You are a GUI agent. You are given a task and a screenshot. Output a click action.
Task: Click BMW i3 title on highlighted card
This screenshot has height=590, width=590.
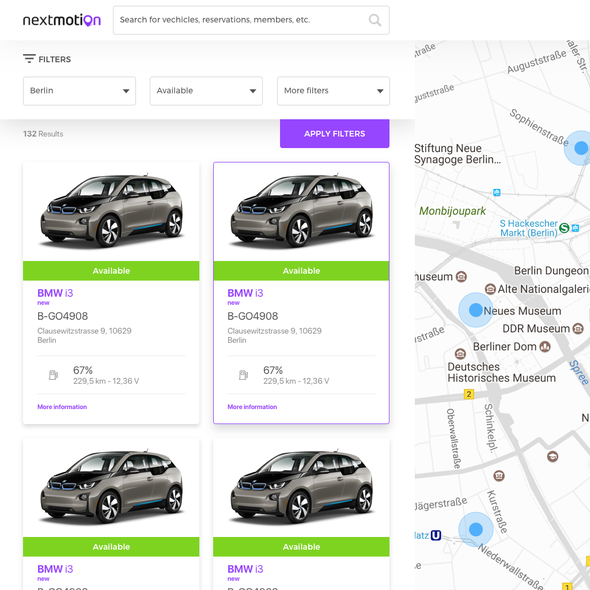pos(245,293)
